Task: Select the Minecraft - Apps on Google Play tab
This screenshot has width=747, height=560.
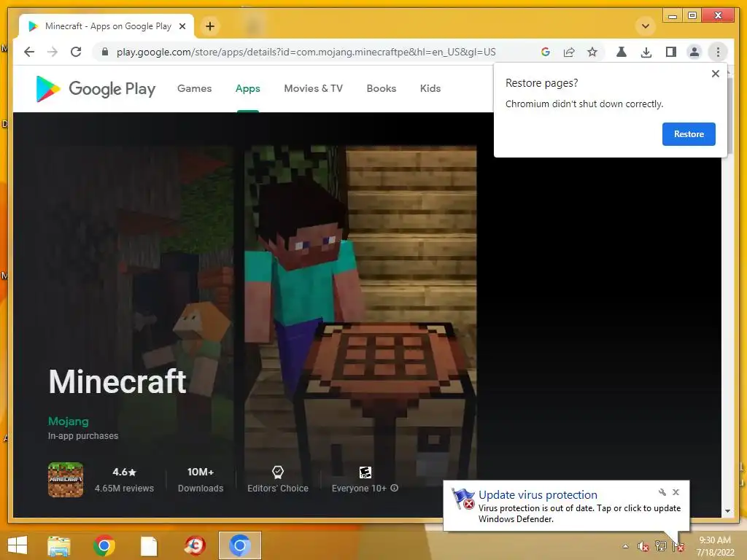Action: (x=107, y=26)
